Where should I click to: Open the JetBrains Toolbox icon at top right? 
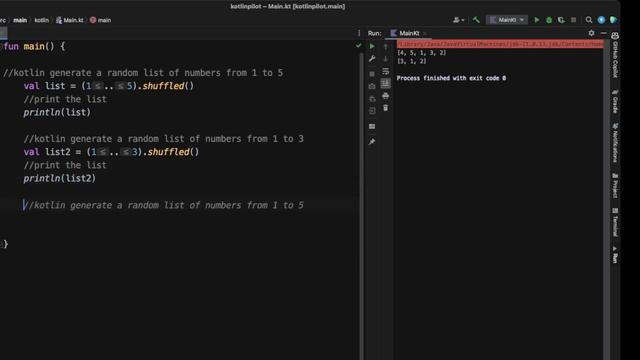pyautogui.click(x=613, y=20)
